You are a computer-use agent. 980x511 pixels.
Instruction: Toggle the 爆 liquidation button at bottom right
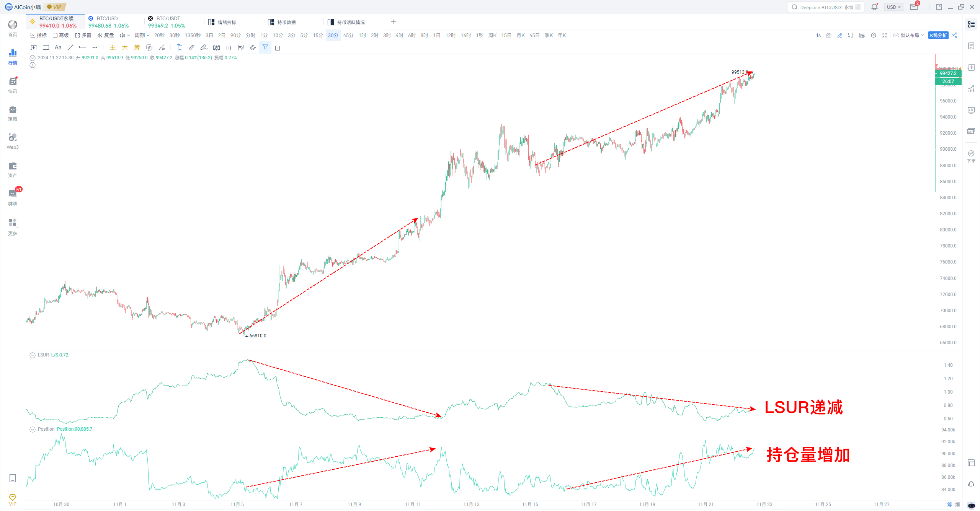click(958, 504)
